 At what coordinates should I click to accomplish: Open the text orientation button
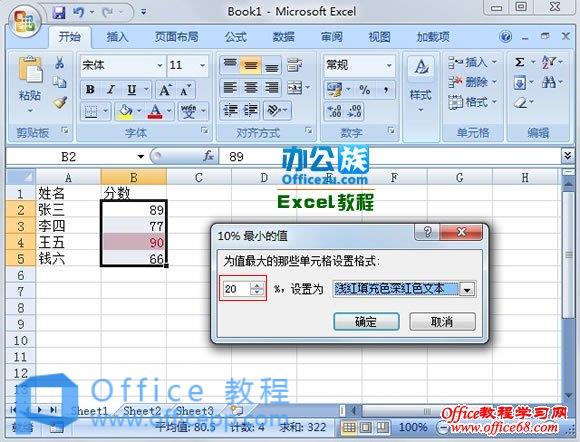tap(274, 110)
